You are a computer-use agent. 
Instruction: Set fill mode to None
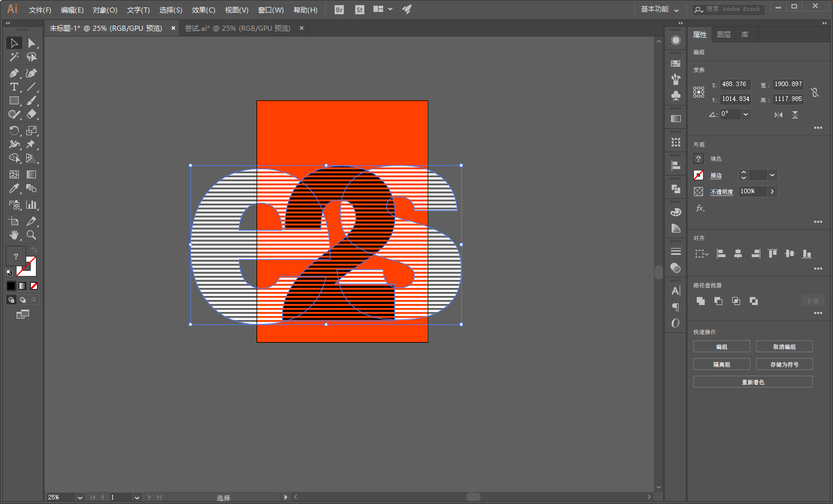pos(34,286)
